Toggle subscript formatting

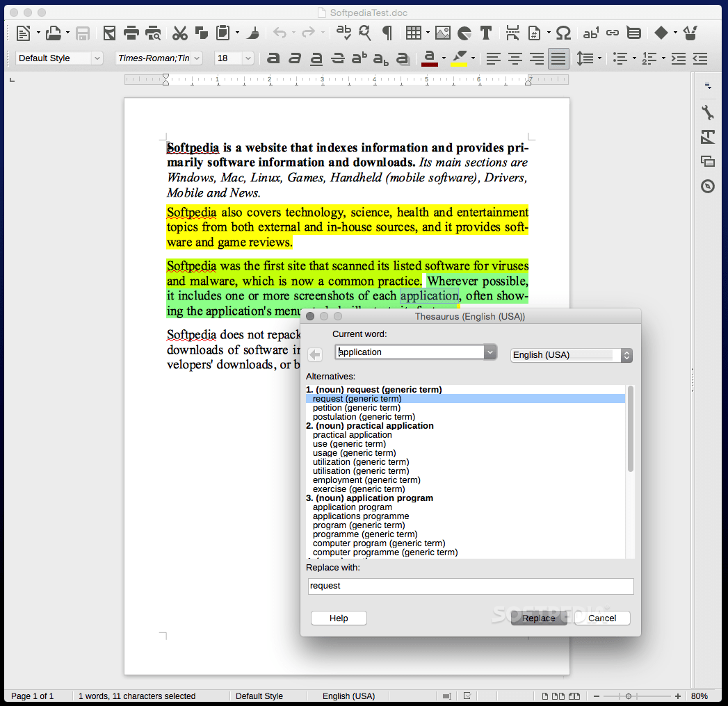pos(381,58)
